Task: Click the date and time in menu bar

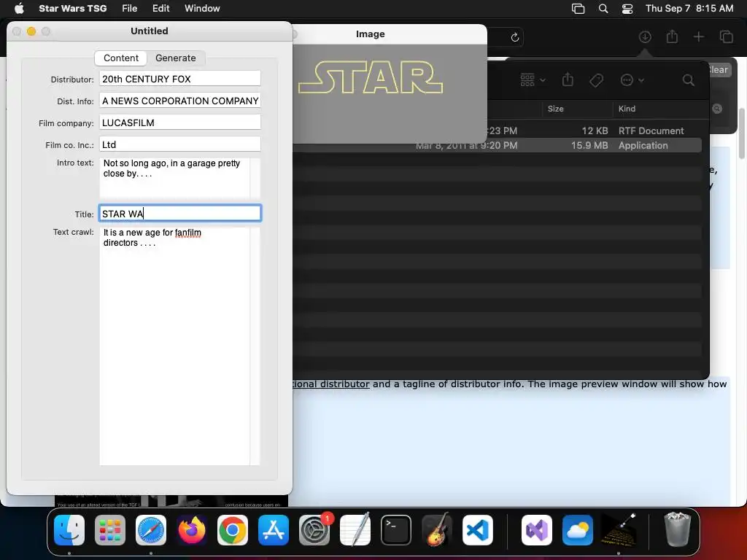Action: [x=689, y=8]
